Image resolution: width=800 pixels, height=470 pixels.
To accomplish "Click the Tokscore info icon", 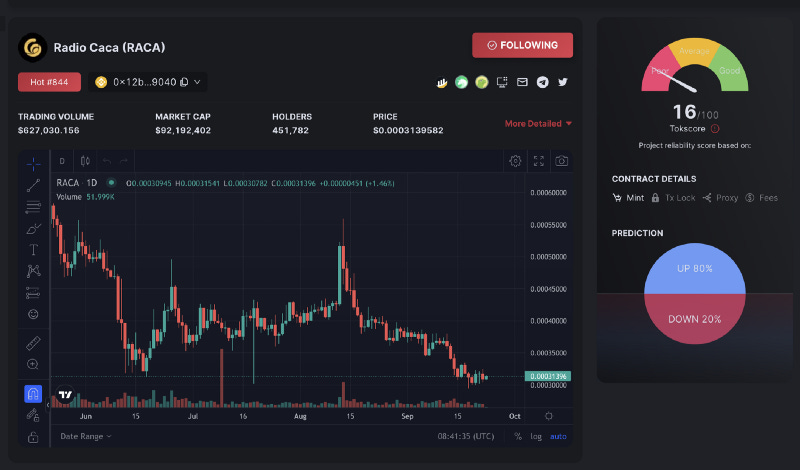I will (715, 129).
